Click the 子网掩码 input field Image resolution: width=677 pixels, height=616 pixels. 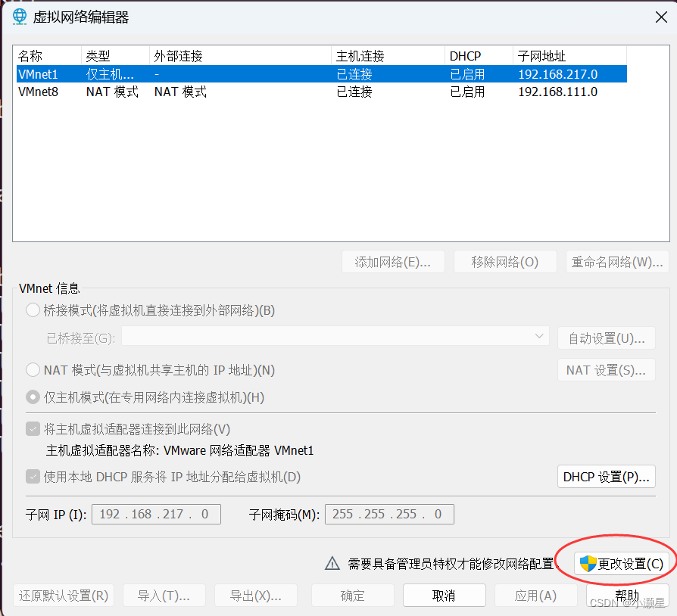(389, 514)
